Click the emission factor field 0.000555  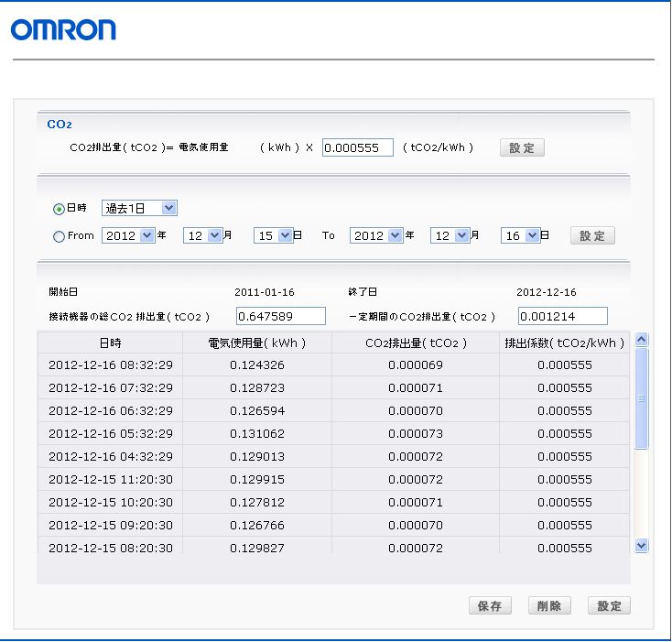[357, 147]
